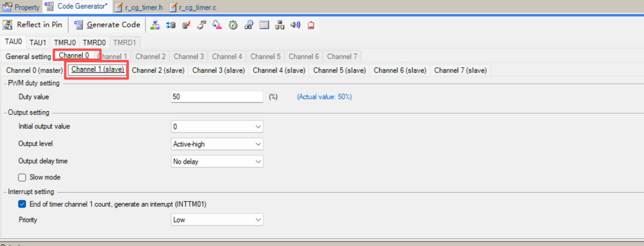Enable the Slow mode checkbox
This screenshot has height=246, width=644.
click(22, 177)
